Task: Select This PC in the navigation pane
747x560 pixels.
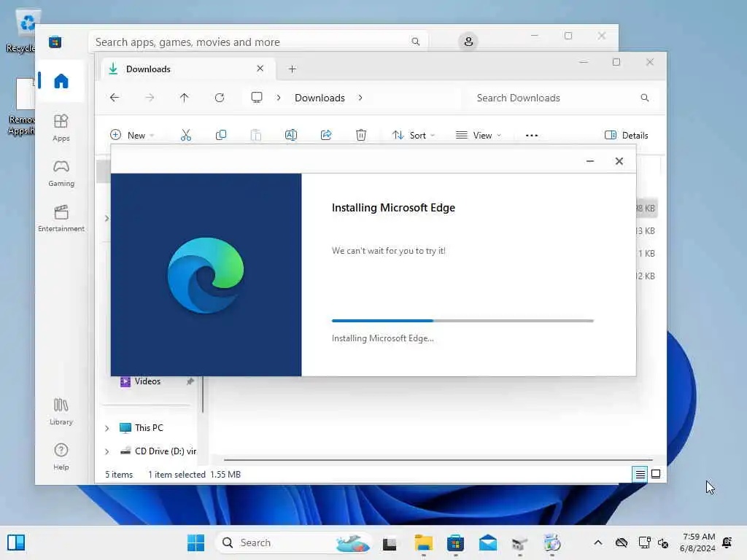Action: [149, 427]
